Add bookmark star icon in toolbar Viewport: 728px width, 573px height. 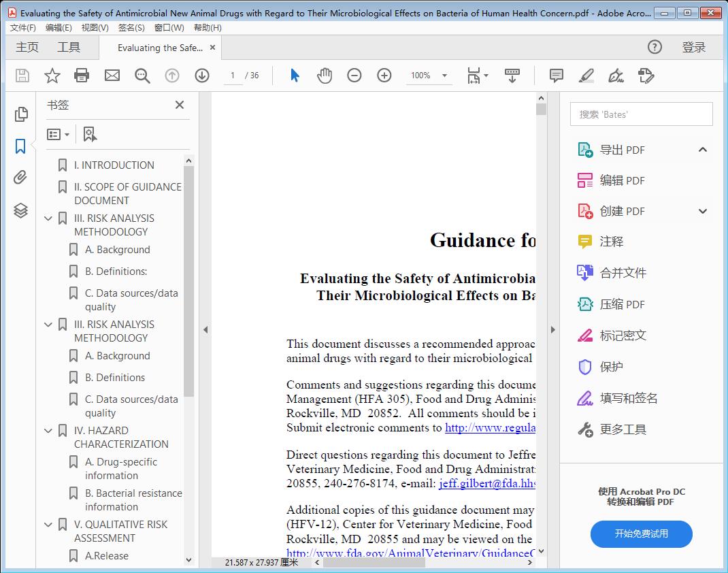pyautogui.click(x=52, y=76)
